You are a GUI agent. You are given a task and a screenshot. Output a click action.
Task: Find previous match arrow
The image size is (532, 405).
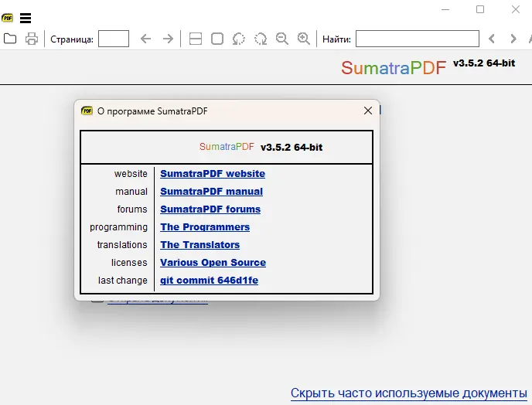(x=492, y=39)
